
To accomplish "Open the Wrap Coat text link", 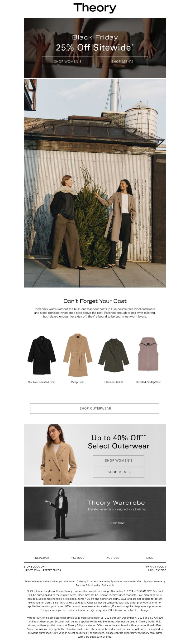I will point(78,382).
